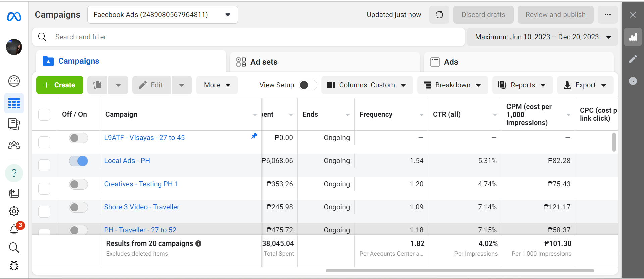
Task: Click pin icon on L9ATF campaign row
Action: click(254, 136)
